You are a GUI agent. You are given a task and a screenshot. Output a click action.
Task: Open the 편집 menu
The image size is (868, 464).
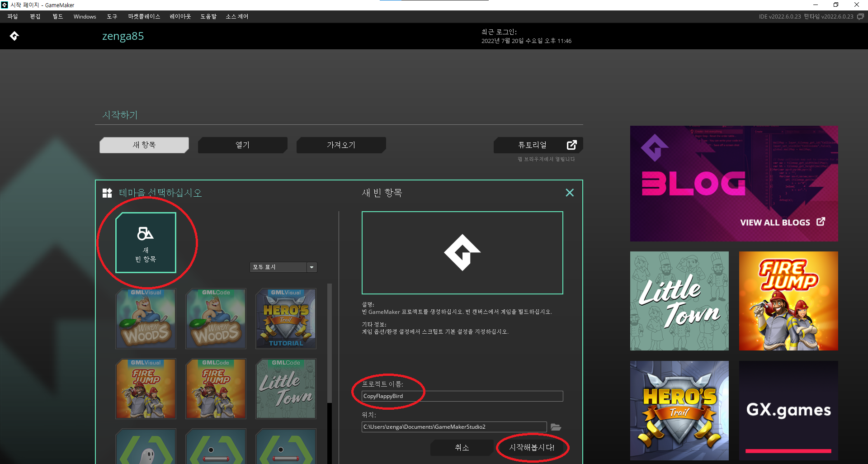tap(35, 16)
